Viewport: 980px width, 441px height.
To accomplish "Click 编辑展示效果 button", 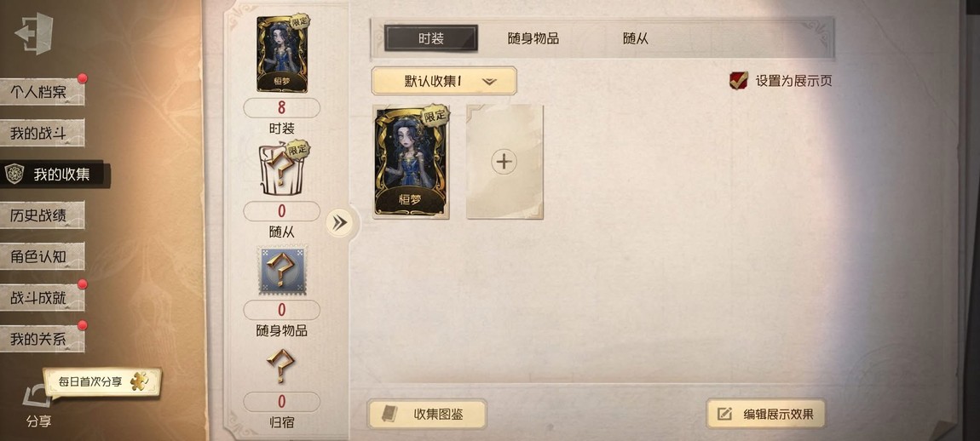I will 765,414.
